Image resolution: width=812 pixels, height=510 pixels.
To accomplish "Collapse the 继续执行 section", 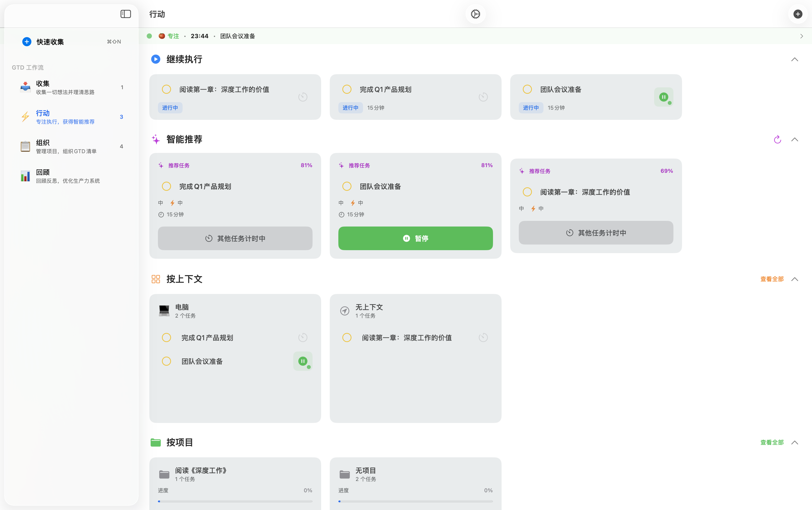I will click(x=795, y=59).
